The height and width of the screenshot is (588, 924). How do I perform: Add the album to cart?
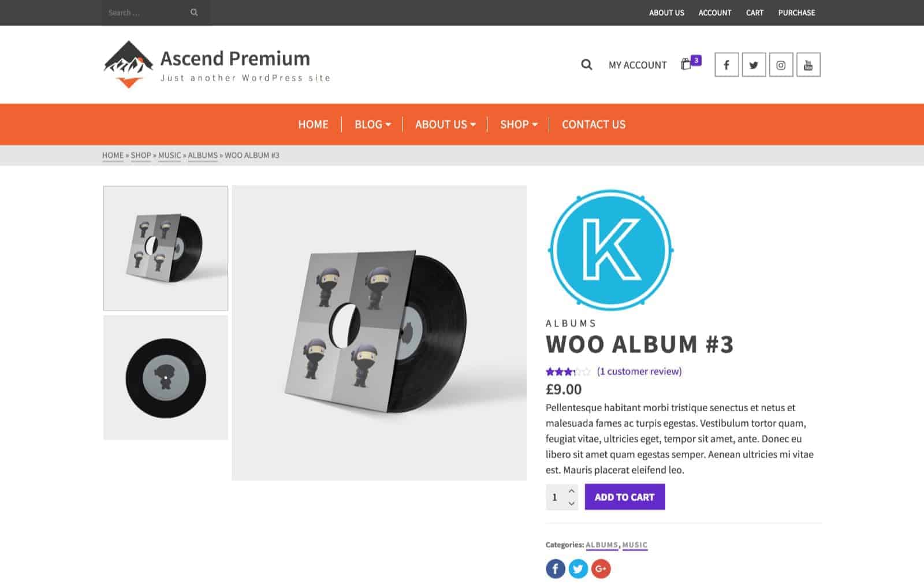click(625, 497)
